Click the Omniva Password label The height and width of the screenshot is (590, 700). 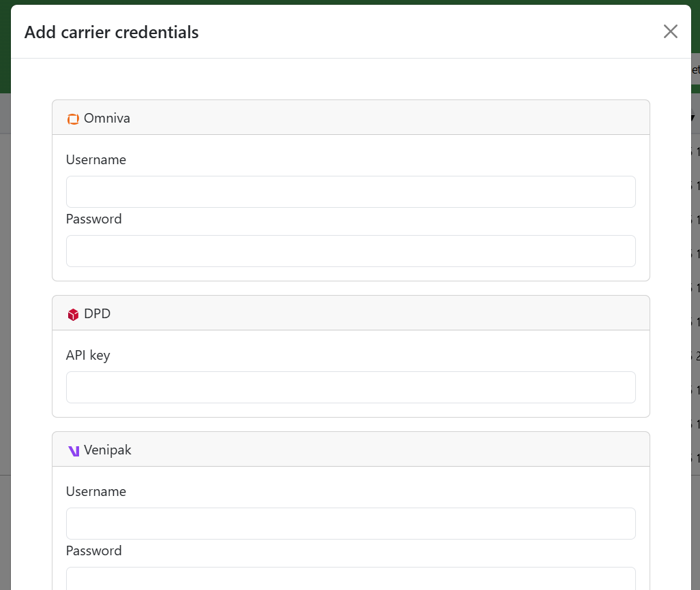(94, 219)
